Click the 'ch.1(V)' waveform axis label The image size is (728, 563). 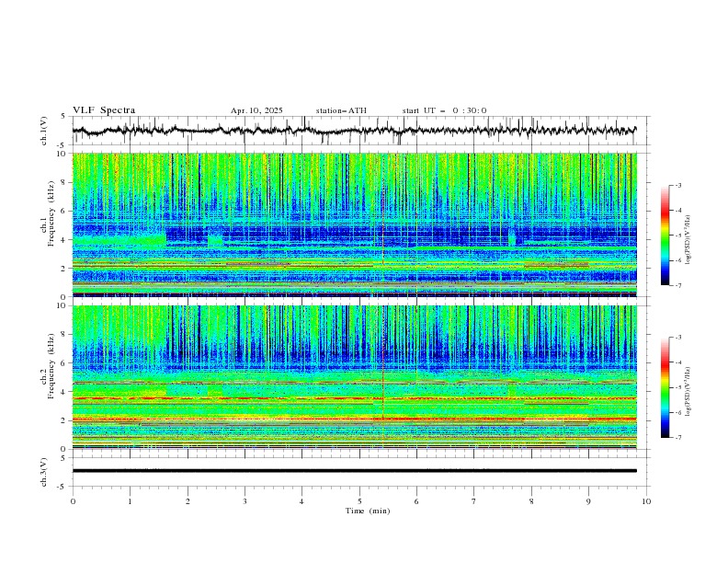44,131
